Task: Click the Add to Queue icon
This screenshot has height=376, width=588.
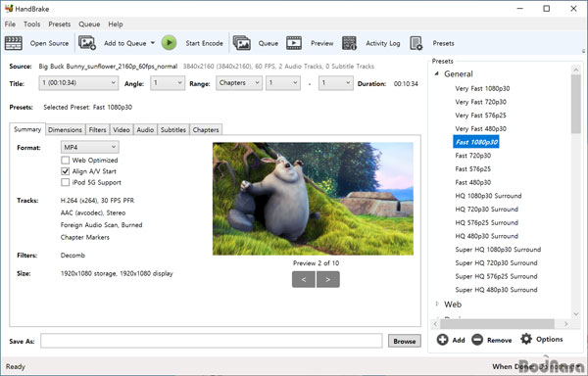Action: pyautogui.click(x=87, y=43)
